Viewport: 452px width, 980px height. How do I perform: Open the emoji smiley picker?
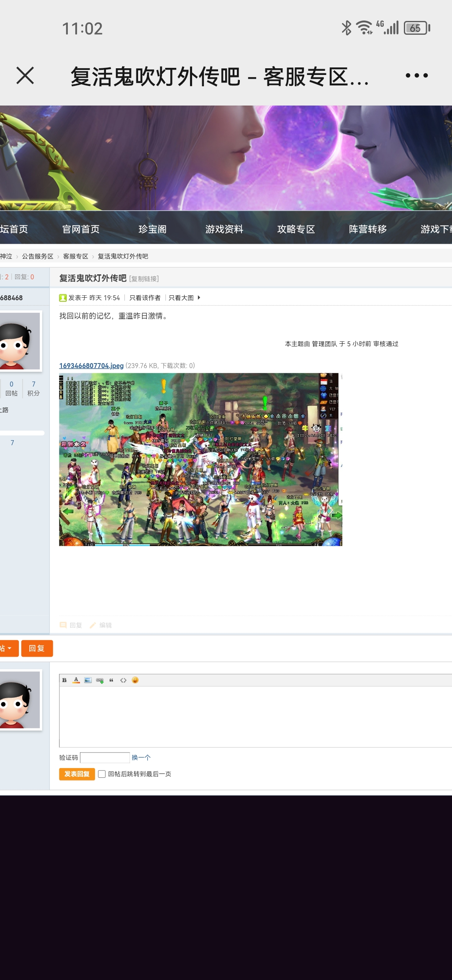[135, 680]
